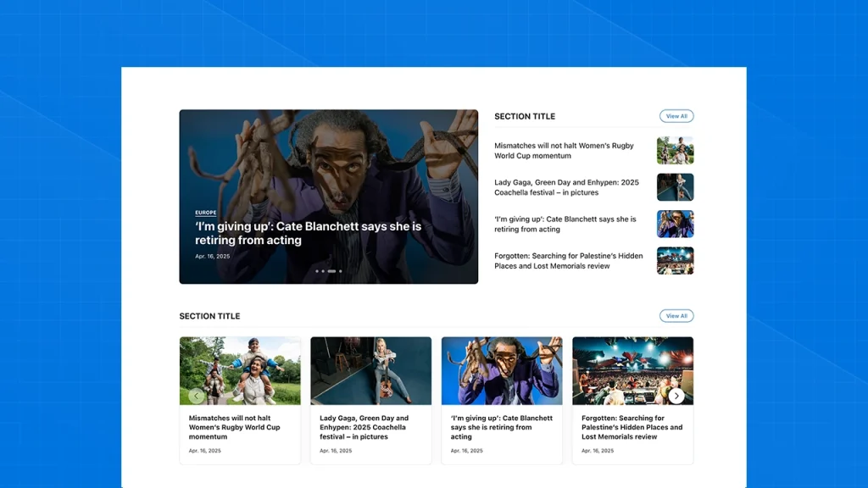The width and height of the screenshot is (868, 488).
Task: Click the previous arrow on the card carousel
Action: (197, 396)
